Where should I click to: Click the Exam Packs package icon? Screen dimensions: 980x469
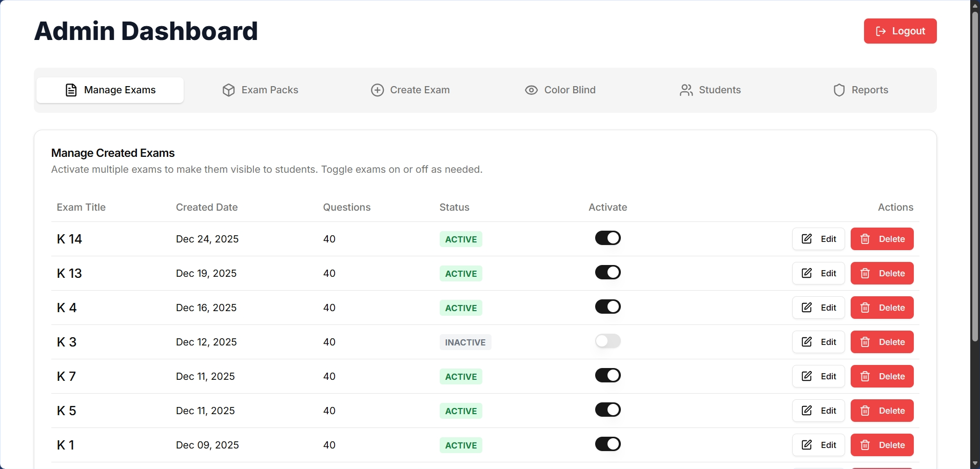coord(228,90)
